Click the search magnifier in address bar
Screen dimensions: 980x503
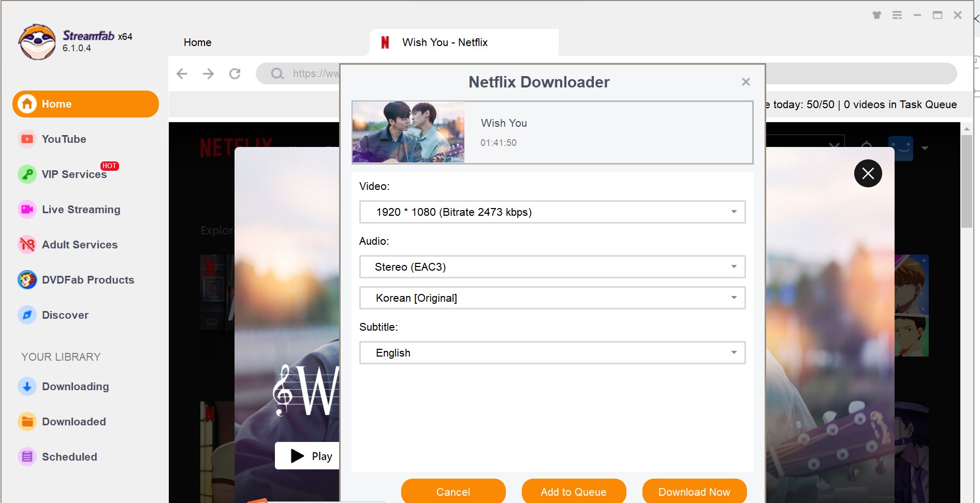pos(277,73)
